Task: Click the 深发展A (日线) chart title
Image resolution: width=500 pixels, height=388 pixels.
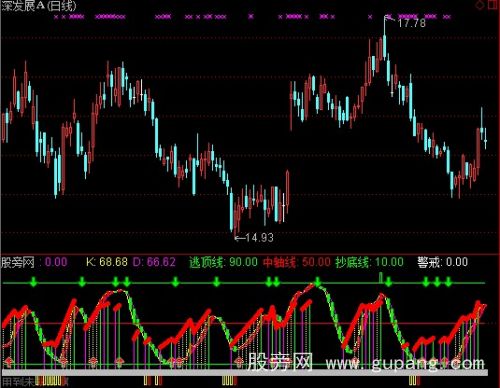Action: coord(39,6)
